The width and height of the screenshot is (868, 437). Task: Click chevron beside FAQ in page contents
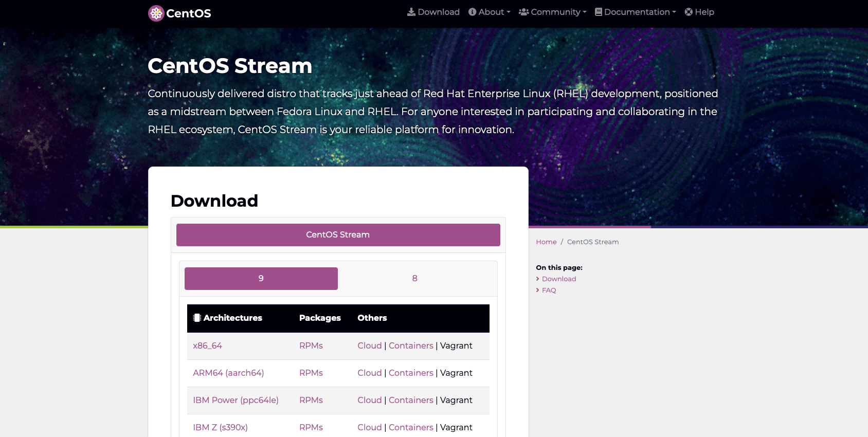tap(538, 290)
